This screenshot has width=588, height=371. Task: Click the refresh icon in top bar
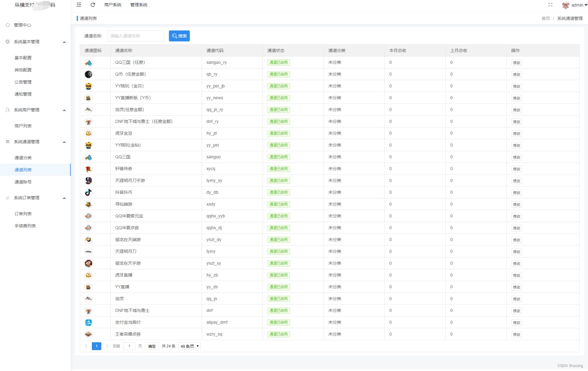click(x=93, y=5)
